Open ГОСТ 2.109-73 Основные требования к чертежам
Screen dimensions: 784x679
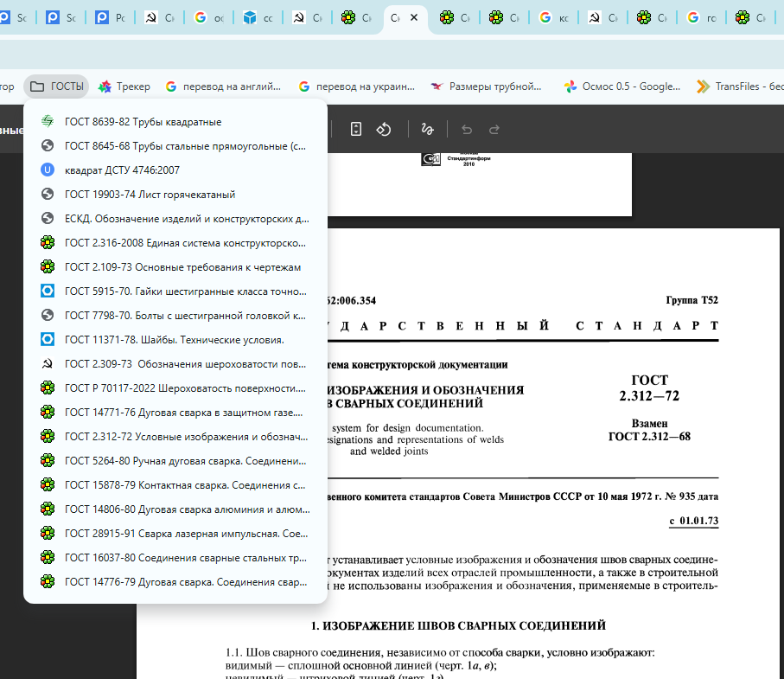tap(175, 267)
